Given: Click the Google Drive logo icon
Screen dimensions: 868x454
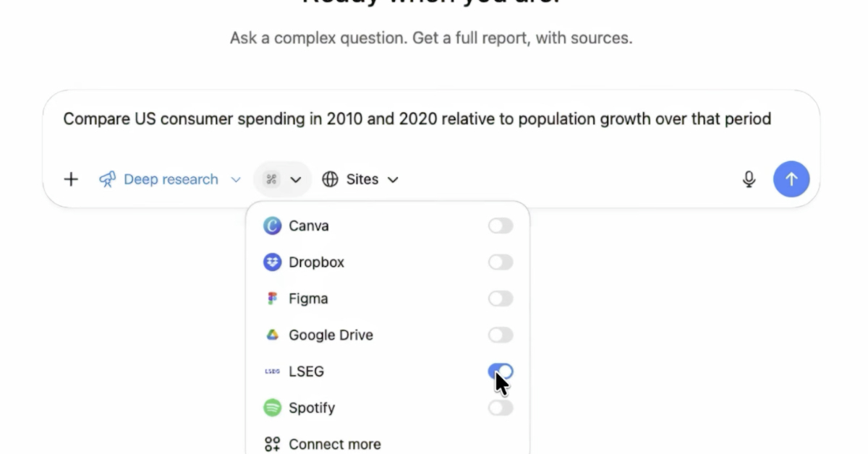Looking at the screenshot, I should click(x=272, y=335).
